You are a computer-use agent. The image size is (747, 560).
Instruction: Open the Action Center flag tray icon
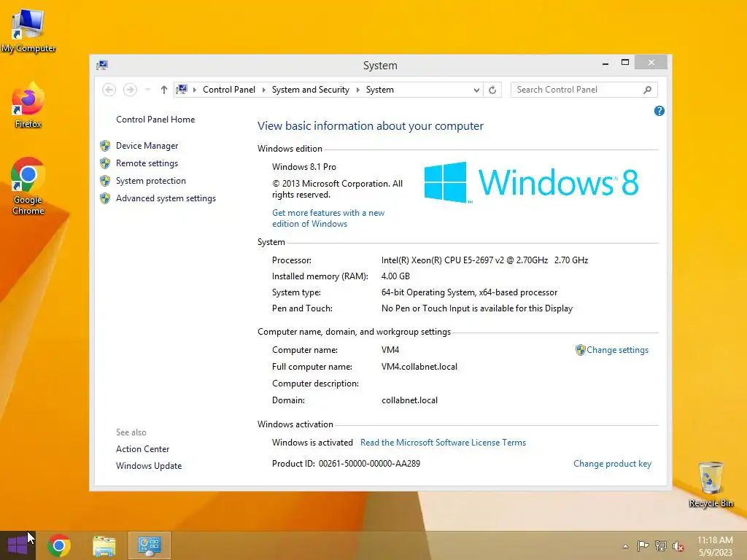tap(643, 546)
